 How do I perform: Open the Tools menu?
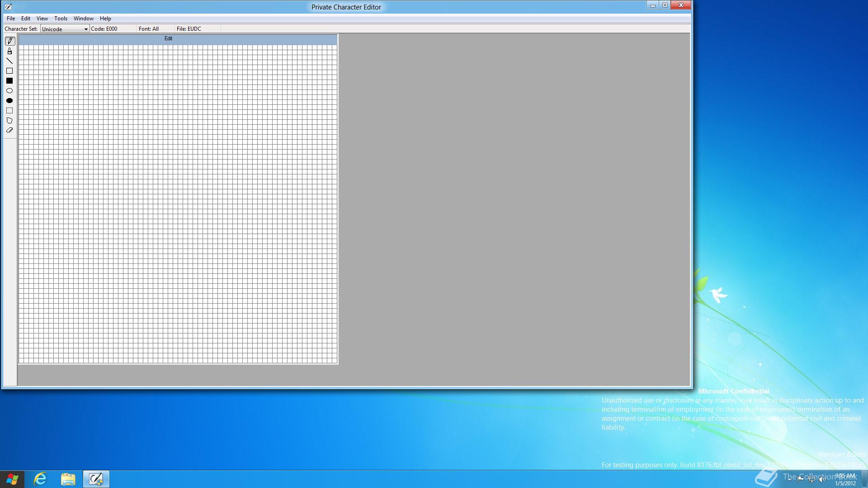pos(61,19)
